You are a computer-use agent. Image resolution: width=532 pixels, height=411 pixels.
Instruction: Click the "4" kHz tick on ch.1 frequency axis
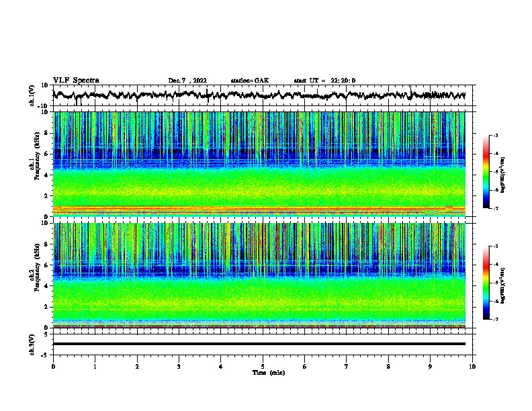pos(46,175)
